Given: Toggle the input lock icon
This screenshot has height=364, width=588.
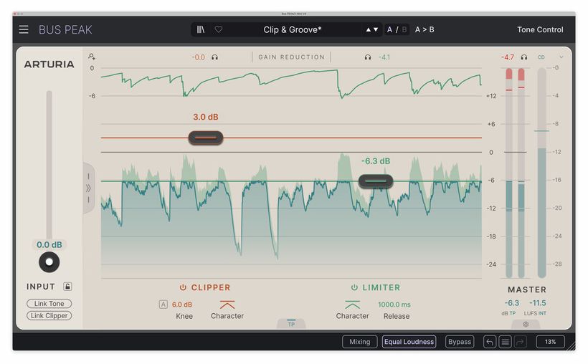Looking at the screenshot, I should pyautogui.click(x=67, y=287).
